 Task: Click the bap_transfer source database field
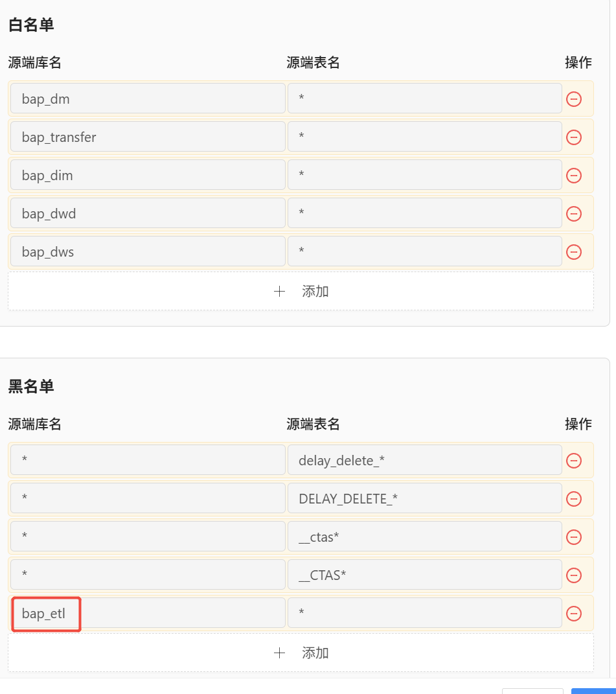click(x=148, y=136)
